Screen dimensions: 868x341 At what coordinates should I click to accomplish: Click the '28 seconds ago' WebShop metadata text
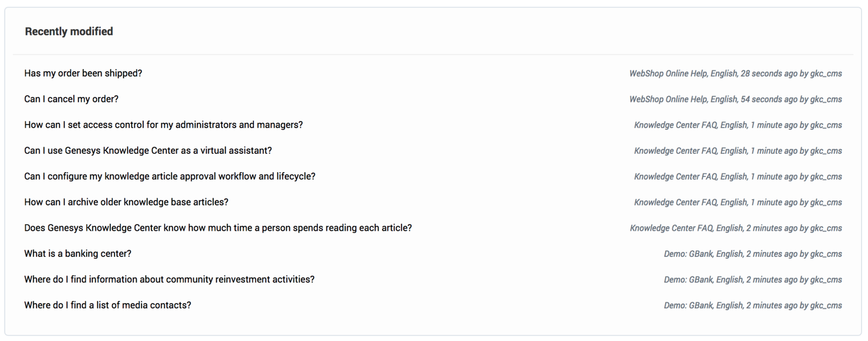736,73
